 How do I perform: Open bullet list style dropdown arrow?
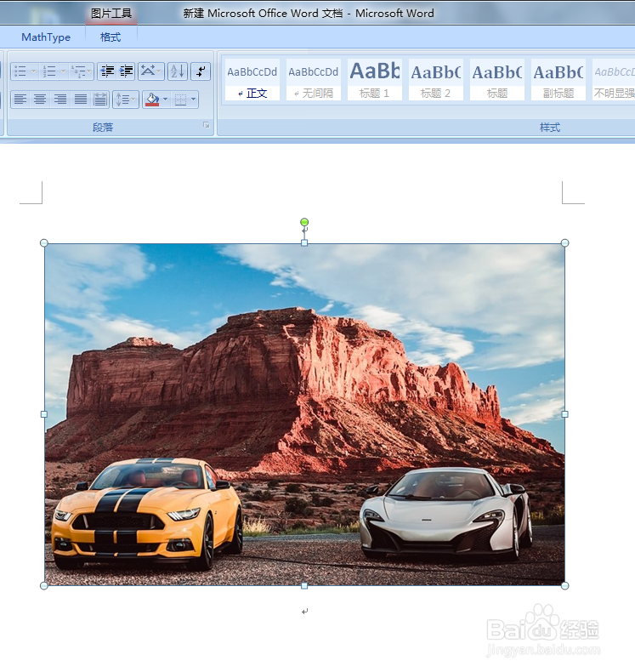(33, 71)
